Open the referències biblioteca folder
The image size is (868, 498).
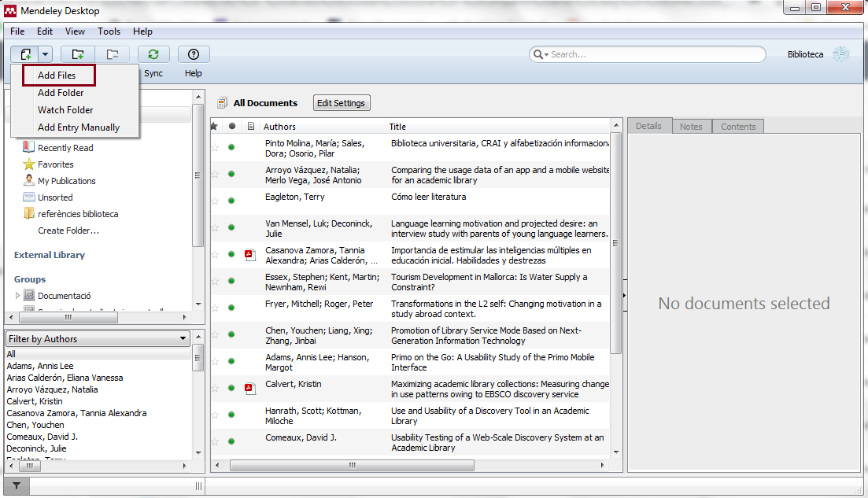[x=77, y=214]
